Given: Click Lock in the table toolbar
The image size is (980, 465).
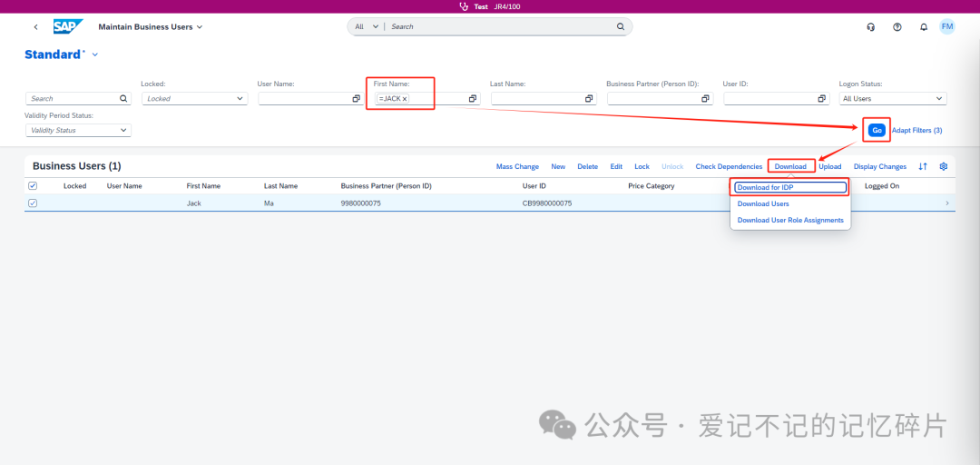Looking at the screenshot, I should pos(642,166).
